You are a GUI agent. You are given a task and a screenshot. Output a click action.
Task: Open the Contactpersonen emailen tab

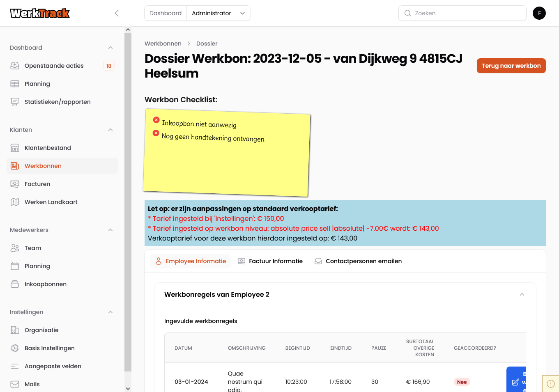tap(358, 261)
